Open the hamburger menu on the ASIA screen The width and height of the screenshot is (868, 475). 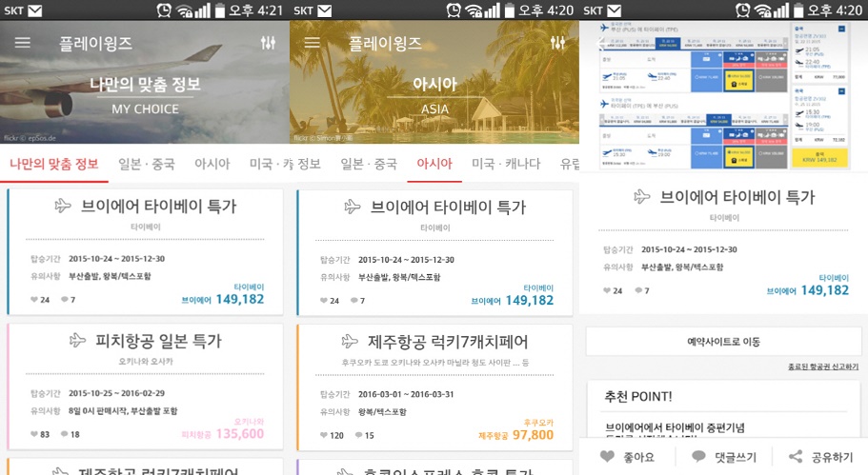(313, 43)
